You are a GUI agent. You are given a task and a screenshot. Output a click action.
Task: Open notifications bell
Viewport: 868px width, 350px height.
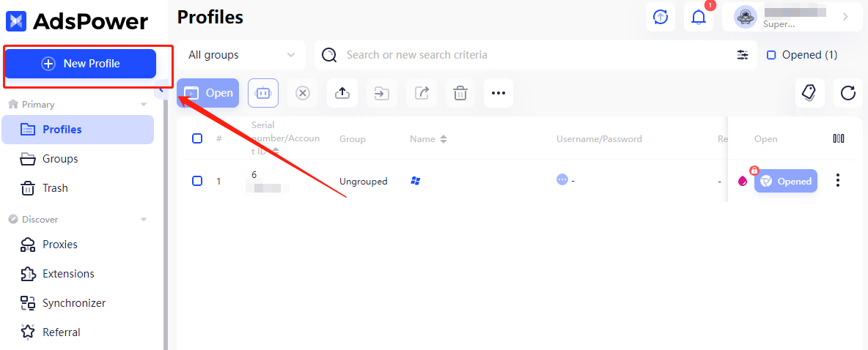pyautogui.click(x=699, y=17)
